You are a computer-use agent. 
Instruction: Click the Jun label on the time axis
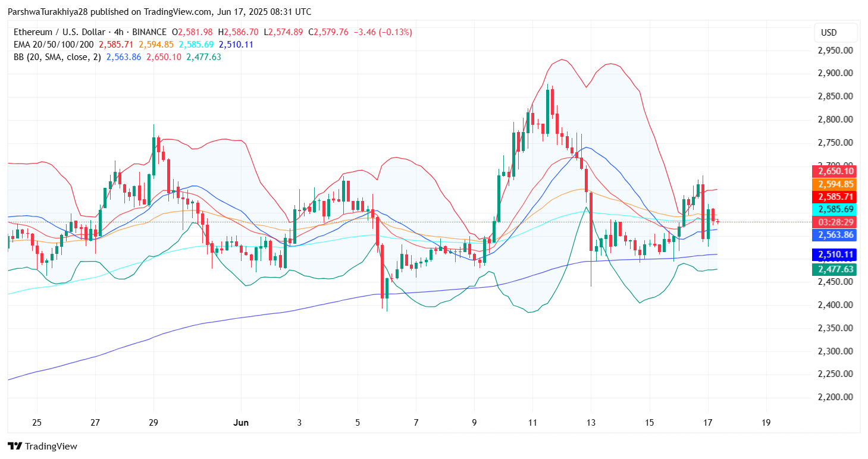240,423
